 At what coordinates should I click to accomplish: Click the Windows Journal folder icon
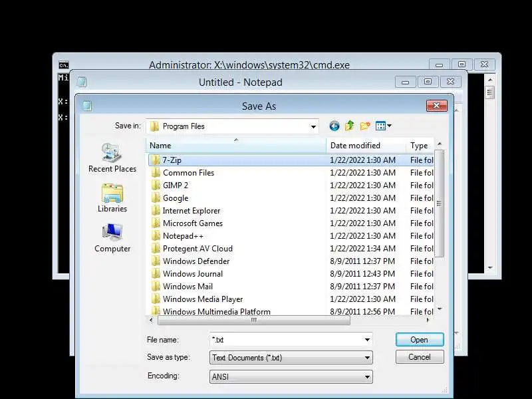[x=156, y=274]
